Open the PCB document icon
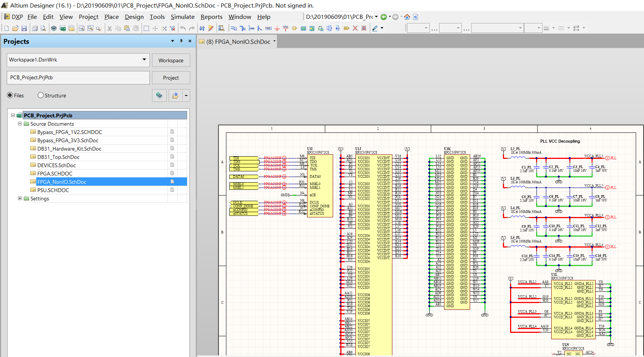Image resolution: width=644 pixels, height=357 pixels. click(63, 28)
